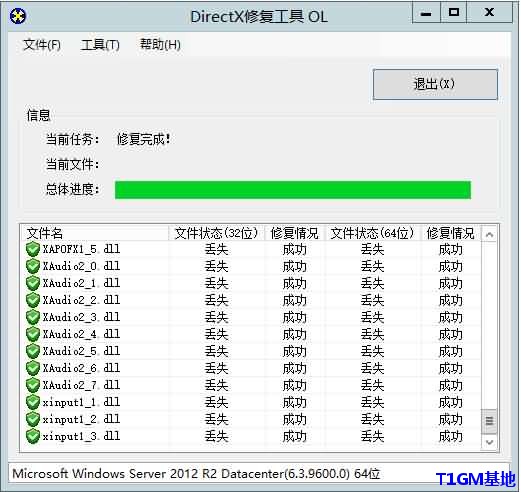
Task: Click green shield icon beside XAudio2_7.dll
Action: point(33,385)
